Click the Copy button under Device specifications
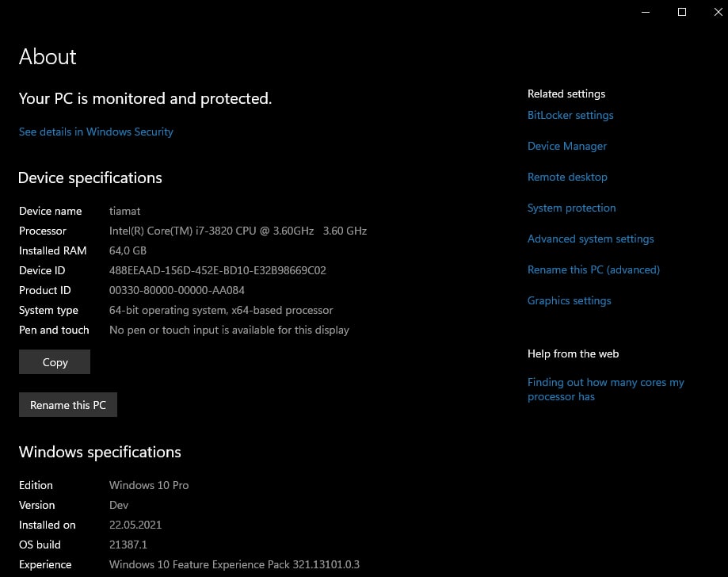The image size is (728, 577). 55,362
